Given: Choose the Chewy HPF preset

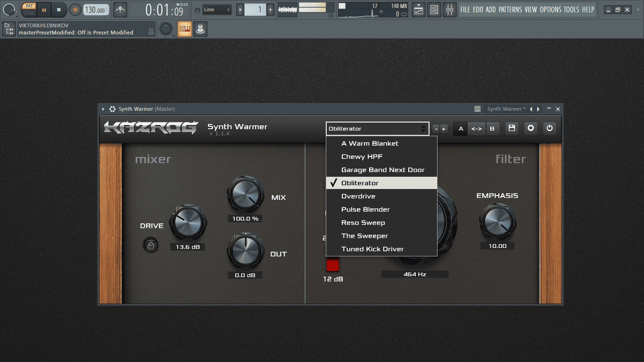Looking at the screenshot, I should [x=381, y=156].
